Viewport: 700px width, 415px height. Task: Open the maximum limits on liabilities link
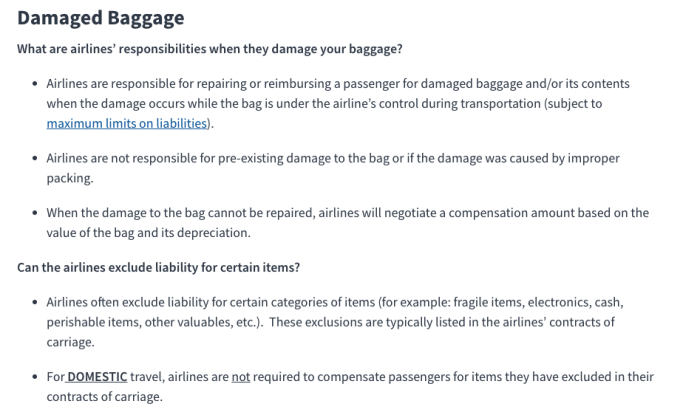pyautogui.click(x=127, y=124)
